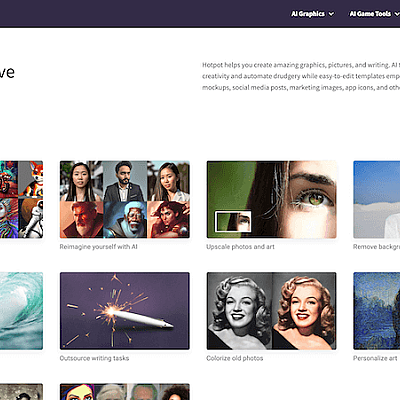The image size is (400, 400).
Task: Click the Remove background caption link
Action: pyautogui.click(x=376, y=247)
